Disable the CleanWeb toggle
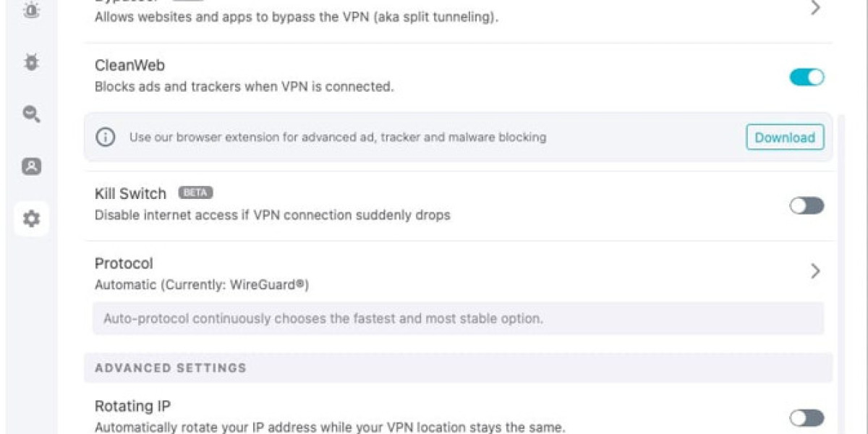Screen dimensions: 868x434 coord(807,76)
